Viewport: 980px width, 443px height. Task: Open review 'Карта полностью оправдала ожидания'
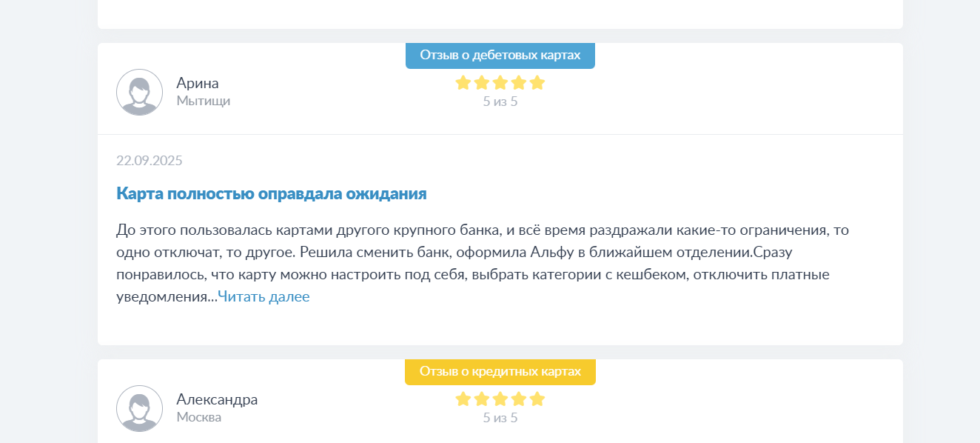[272, 194]
